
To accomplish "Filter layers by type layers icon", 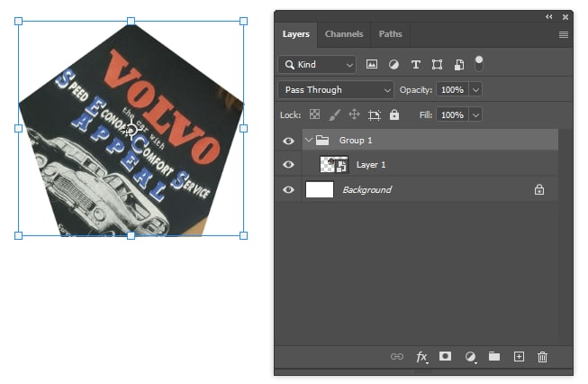I will coord(415,65).
